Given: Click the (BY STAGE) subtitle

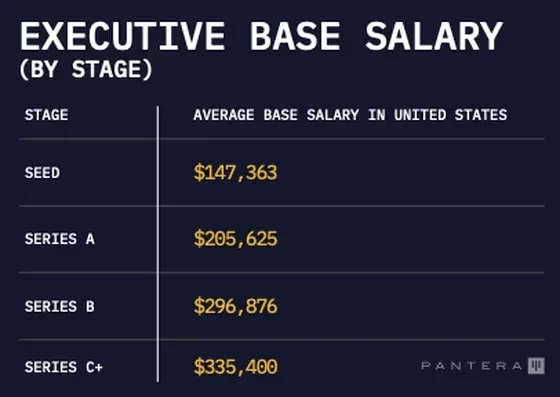Looking at the screenshot, I should point(86,69).
